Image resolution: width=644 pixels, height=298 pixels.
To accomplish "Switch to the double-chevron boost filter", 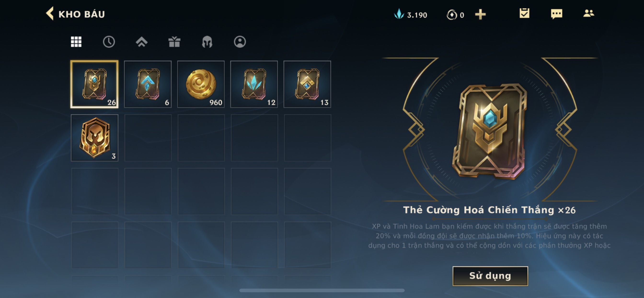I will [x=142, y=42].
